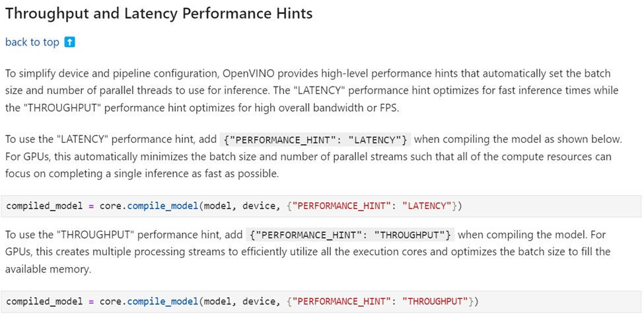Click compiled_model variable in the first code block
This screenshot has height=320, width=644.
[45, 206]
